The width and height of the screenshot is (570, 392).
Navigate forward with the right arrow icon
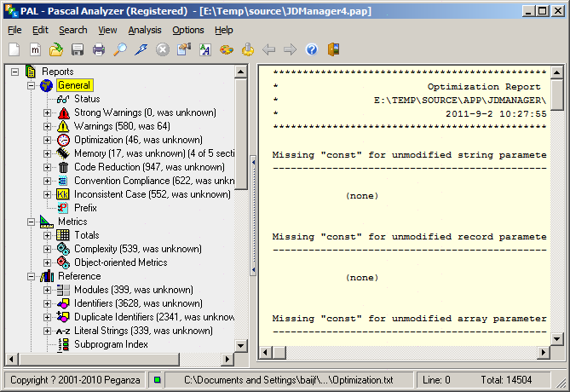tap(290, 49)
